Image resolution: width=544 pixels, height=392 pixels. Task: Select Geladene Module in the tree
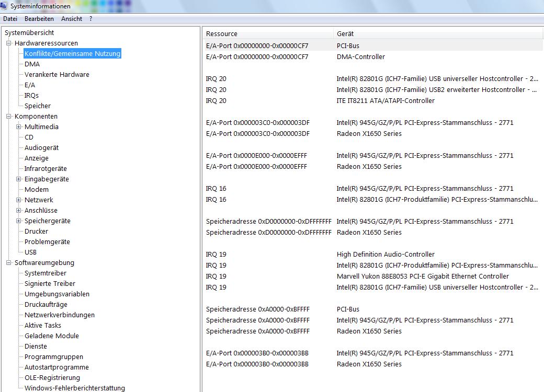(51, 336)
